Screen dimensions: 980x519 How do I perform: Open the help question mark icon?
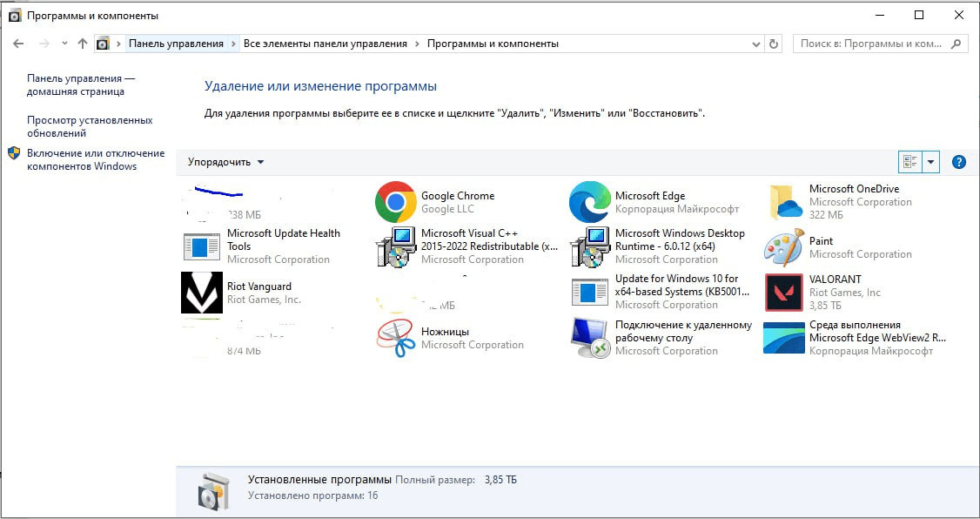click(x=959, y=162)
